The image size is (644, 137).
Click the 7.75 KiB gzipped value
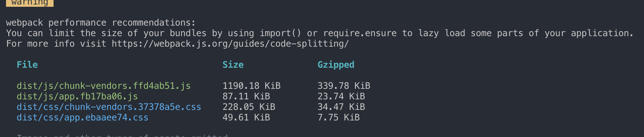click(x=339, y=117)
